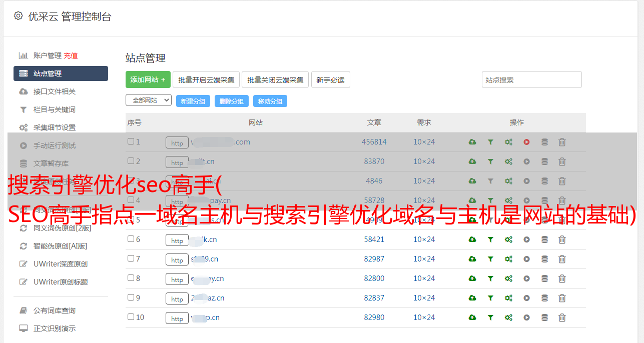Click the play icon in row 2
Image resolution: width=644 pixels, height=343 pixels.
tap(526, 161)
